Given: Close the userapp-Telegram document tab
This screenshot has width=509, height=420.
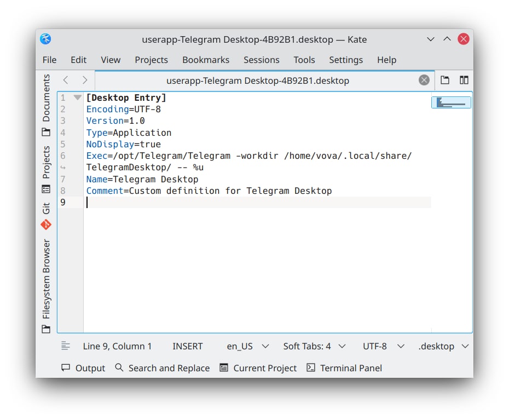Looking at the screenshot, I should (424, 80).
